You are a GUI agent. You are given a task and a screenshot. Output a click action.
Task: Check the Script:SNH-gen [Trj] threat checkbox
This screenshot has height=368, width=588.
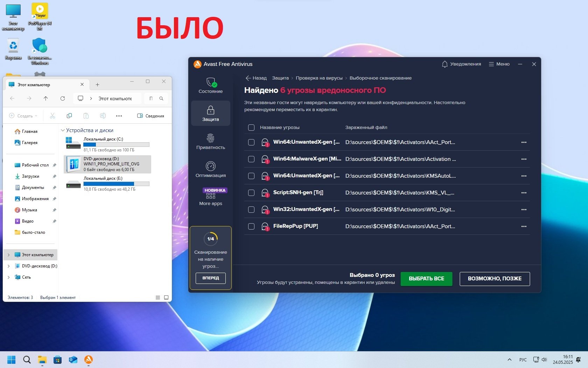click(x=251, y=193)
